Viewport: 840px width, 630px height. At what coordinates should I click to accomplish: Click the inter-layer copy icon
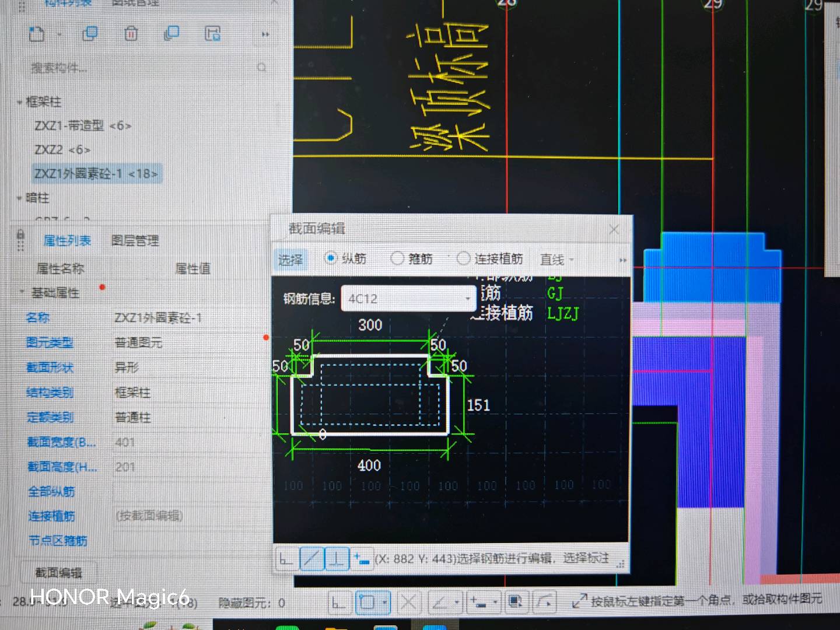coord(171,33)
